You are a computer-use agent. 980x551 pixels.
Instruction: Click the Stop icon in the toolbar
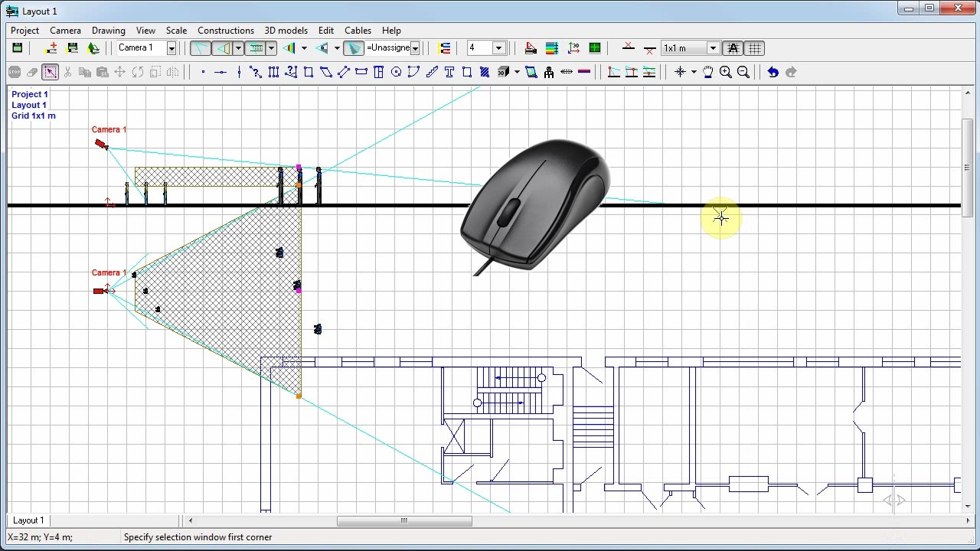15,72
